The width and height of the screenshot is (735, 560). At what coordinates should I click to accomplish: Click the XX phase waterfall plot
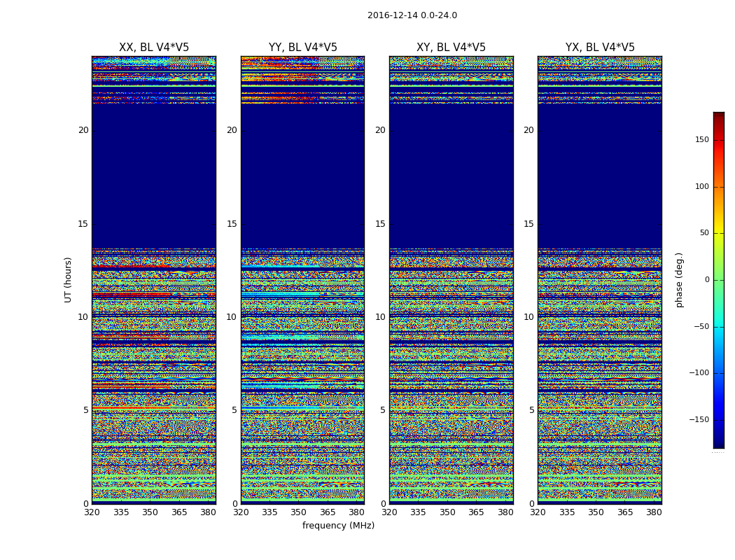pyautogui.click(x=154, y=280)
